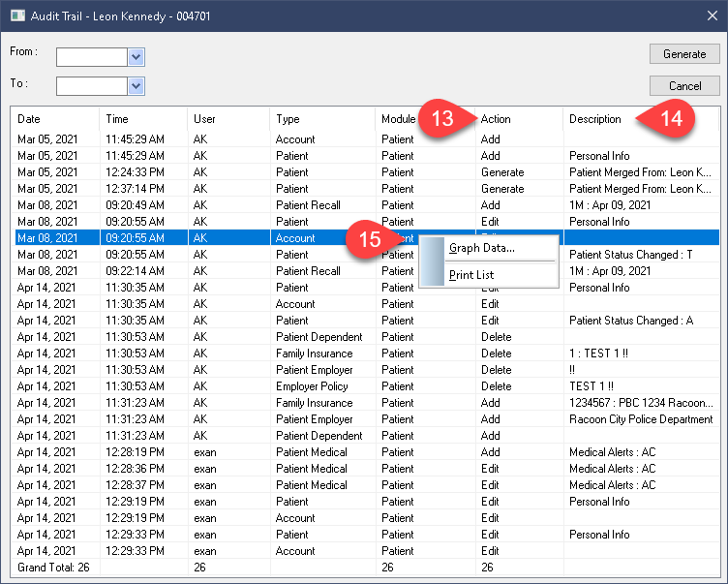
Task: Select the 11:30:35 AM Account Edit row
Action: (366, 304)
